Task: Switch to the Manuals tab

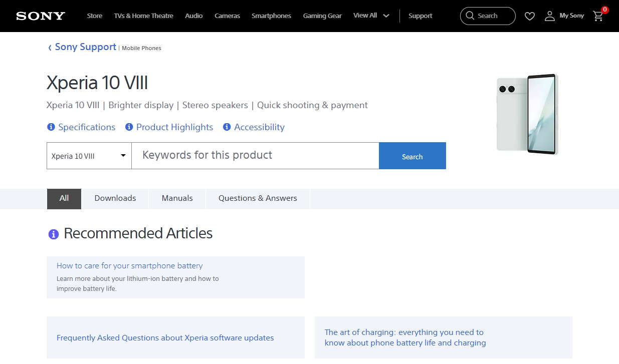Action: (x=177, y=199)
